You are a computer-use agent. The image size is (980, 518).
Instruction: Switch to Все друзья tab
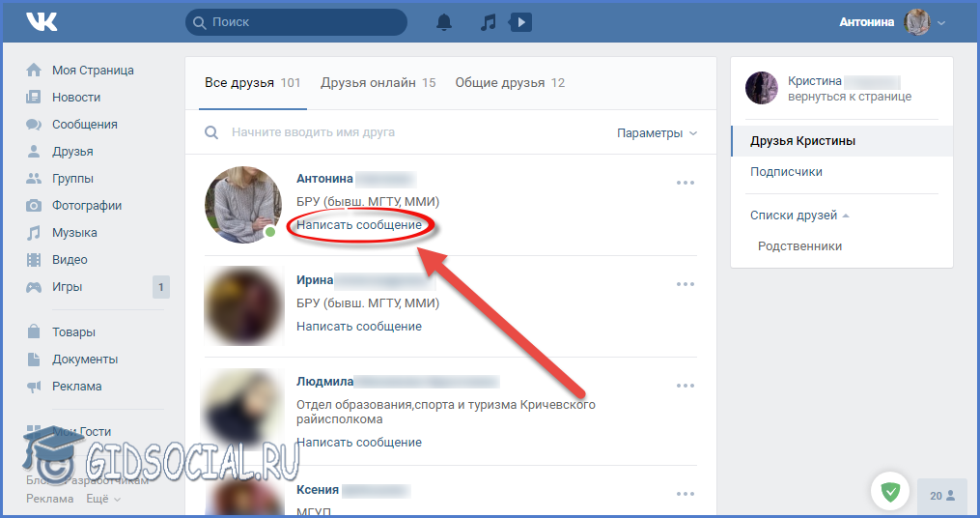253,82
